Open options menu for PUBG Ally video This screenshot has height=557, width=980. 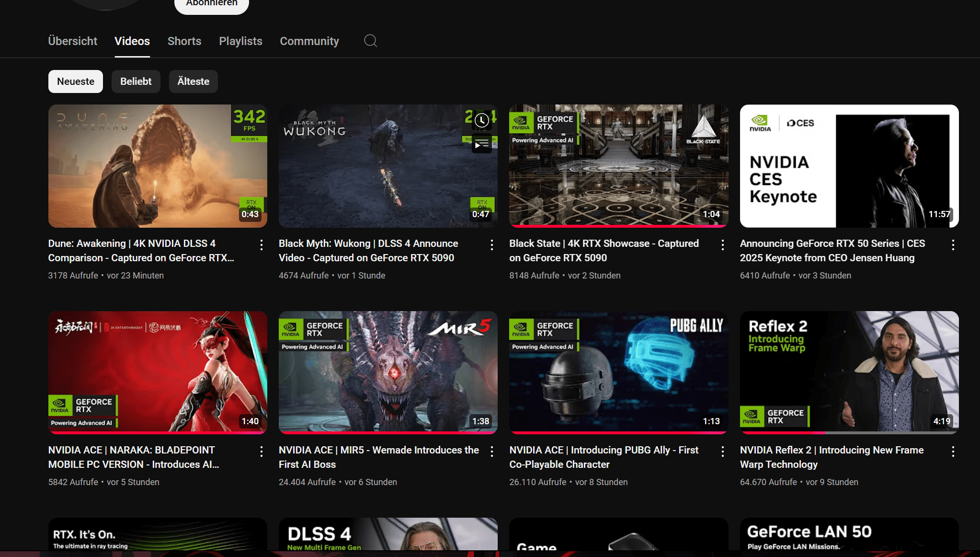tap(722, 452)
